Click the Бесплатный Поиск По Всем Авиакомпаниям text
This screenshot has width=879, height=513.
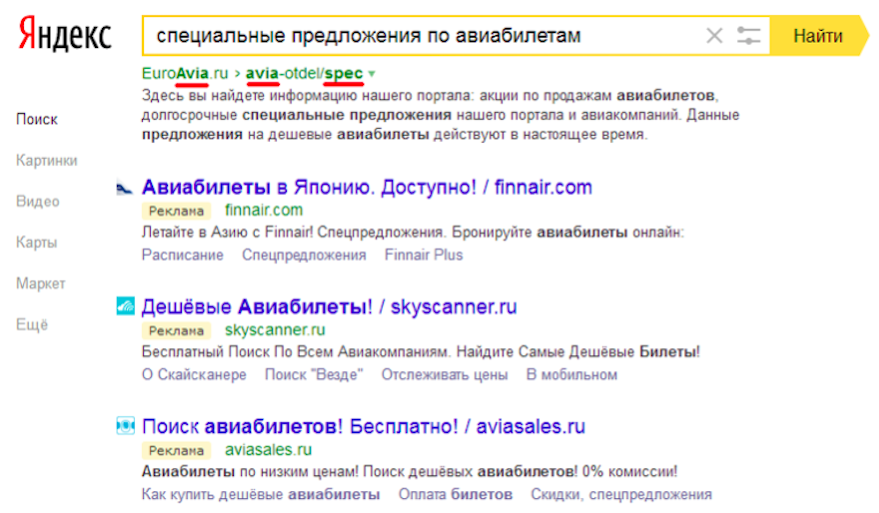point(420,352)
